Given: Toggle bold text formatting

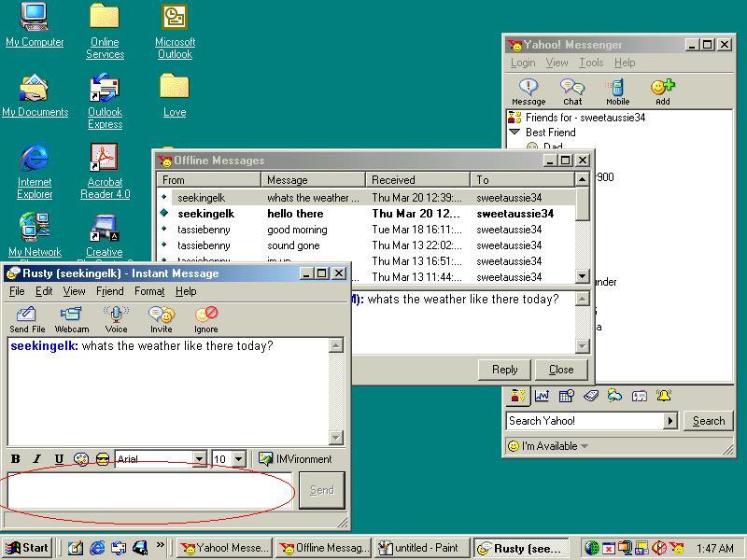Looking at the screenshot, I should tap(15, 459).
